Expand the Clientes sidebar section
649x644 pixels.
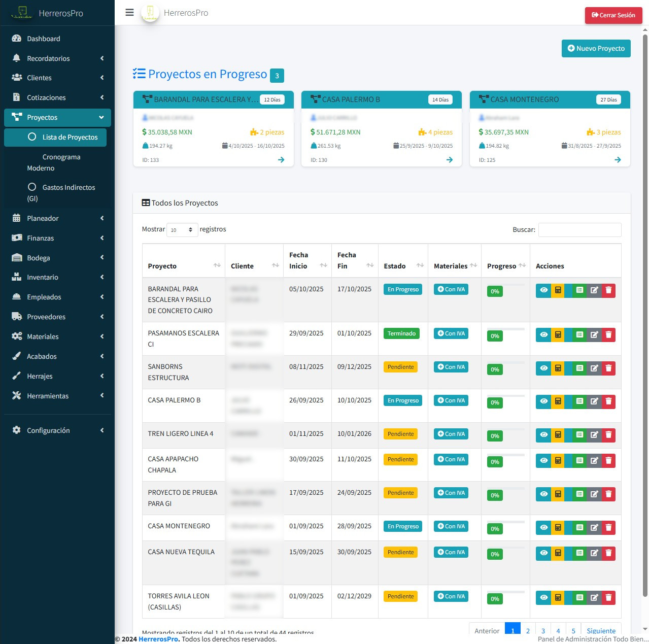(57, 78)
